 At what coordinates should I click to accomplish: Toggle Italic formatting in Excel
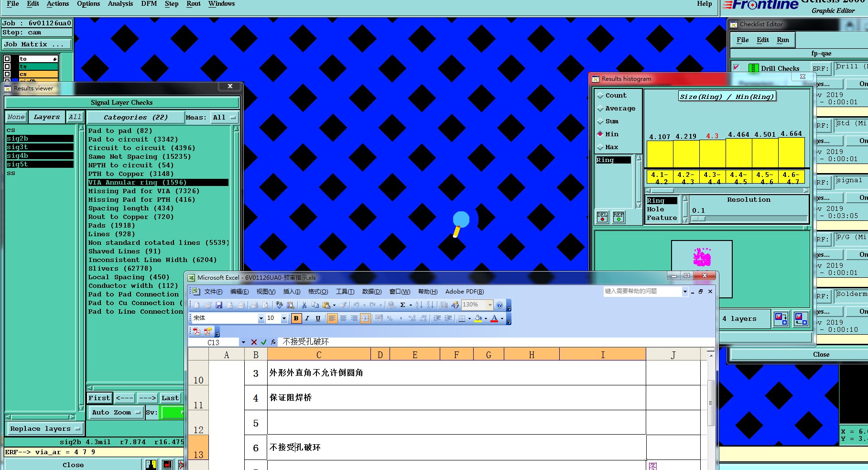click(x=307, y=318)
